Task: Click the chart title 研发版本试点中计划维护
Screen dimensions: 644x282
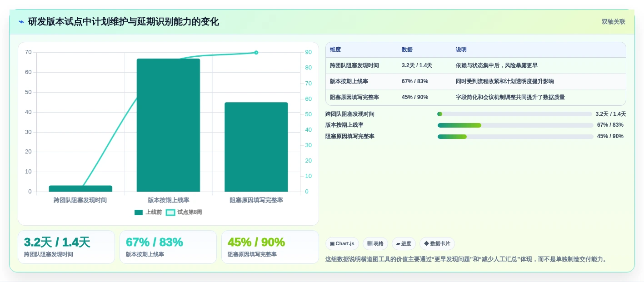Action: pos(124,22)
